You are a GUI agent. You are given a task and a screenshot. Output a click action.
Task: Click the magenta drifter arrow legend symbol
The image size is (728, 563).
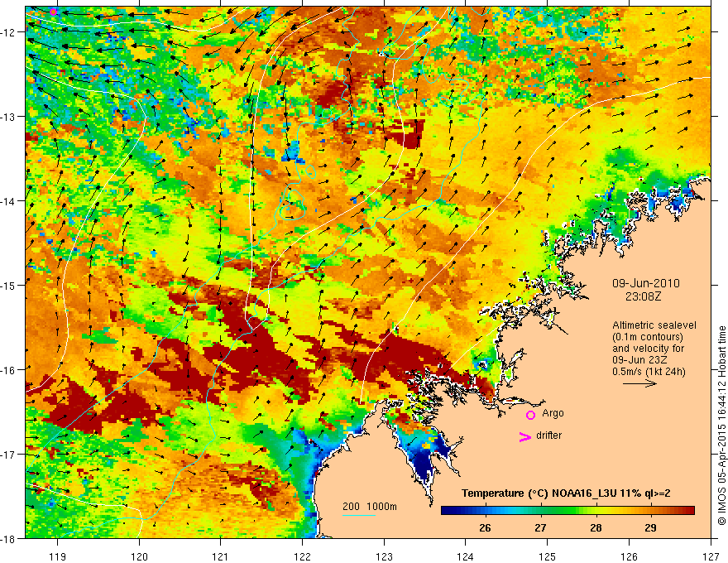point(524,436)
